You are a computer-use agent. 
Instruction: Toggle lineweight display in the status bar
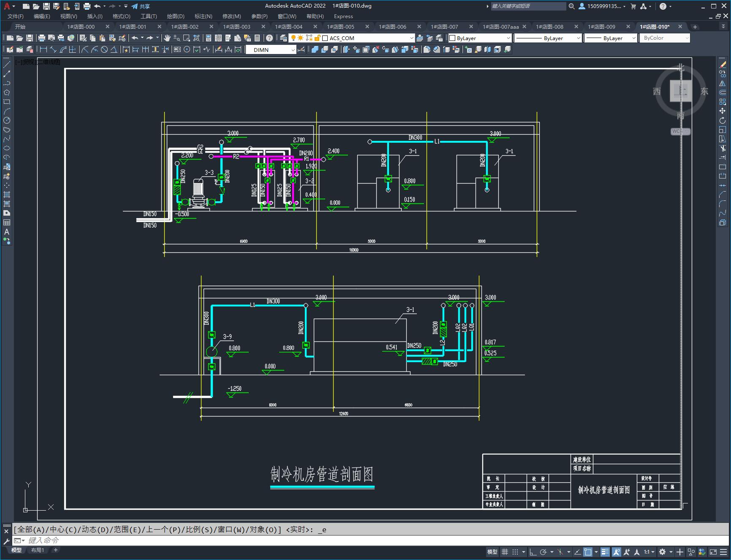point(605,552)
